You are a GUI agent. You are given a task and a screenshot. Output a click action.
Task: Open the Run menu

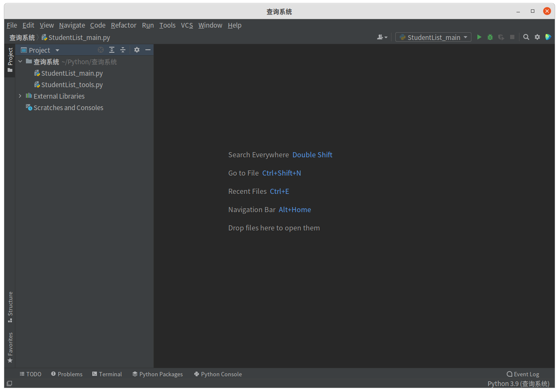148,25
